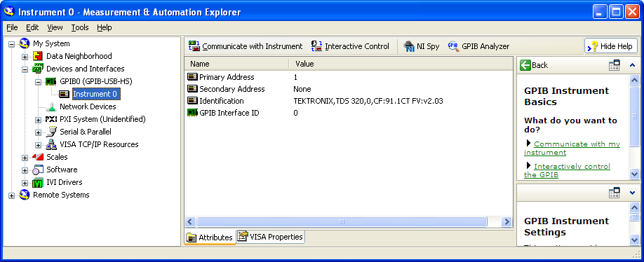The image size is (644, 262).
Task: Open the Edit menu
Action: tap(32, 27)
